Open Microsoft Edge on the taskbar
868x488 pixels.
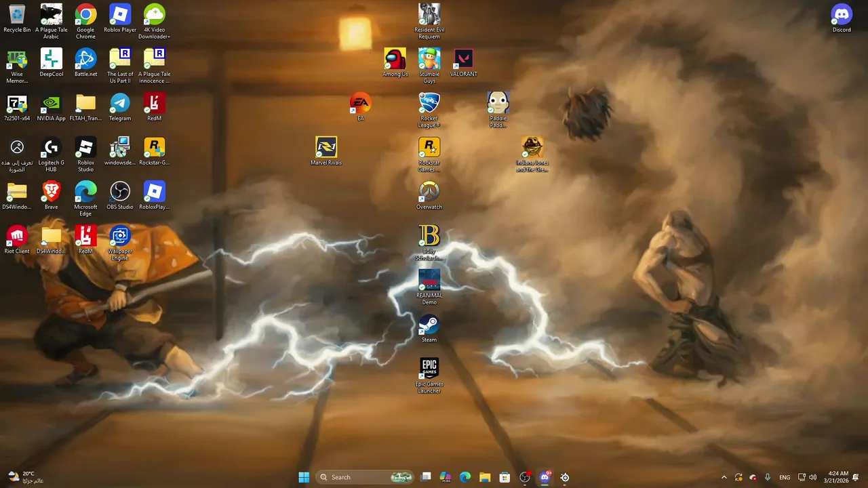(x=465, y=477)
